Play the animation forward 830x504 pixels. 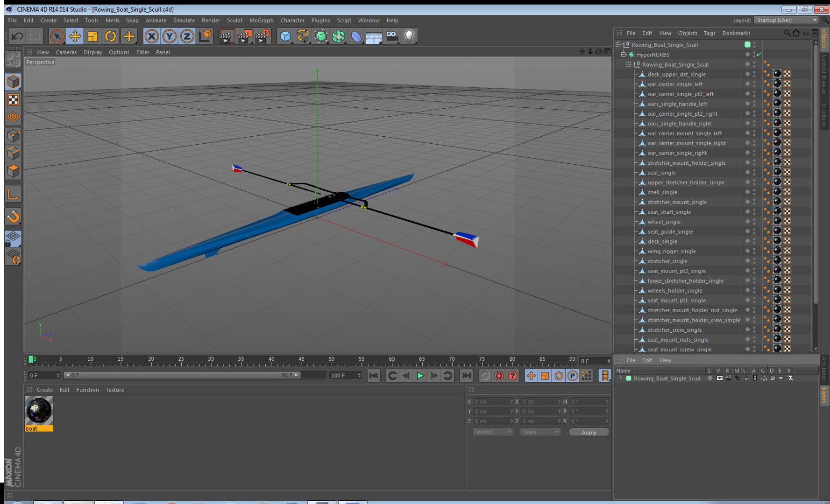420,376
